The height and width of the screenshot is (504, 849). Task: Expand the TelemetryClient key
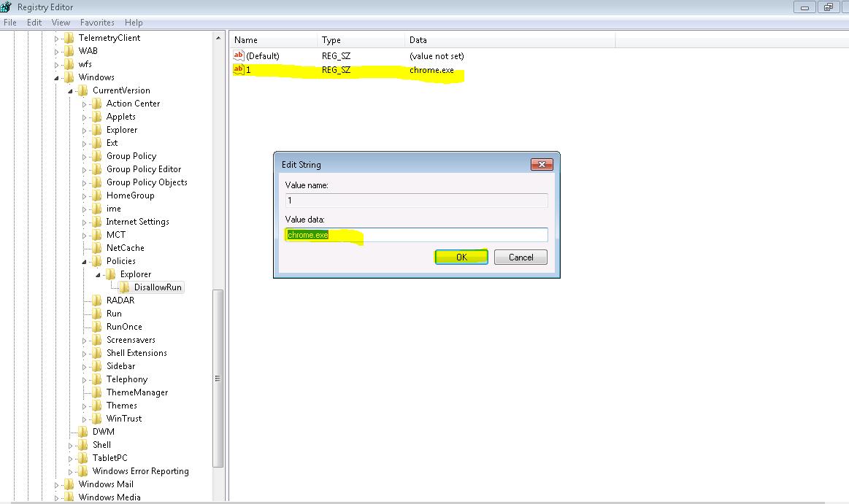click(56, 39)
